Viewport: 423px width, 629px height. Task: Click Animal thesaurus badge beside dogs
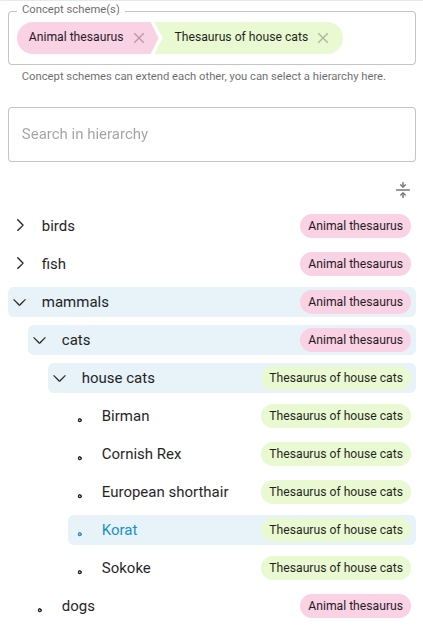[355, 606]
